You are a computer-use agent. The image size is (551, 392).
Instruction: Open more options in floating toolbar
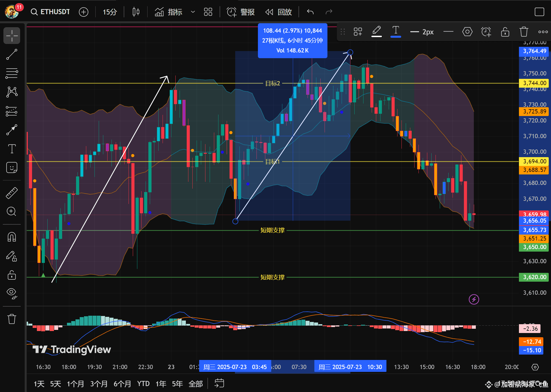pyautogui.click(x=543, y=32)
